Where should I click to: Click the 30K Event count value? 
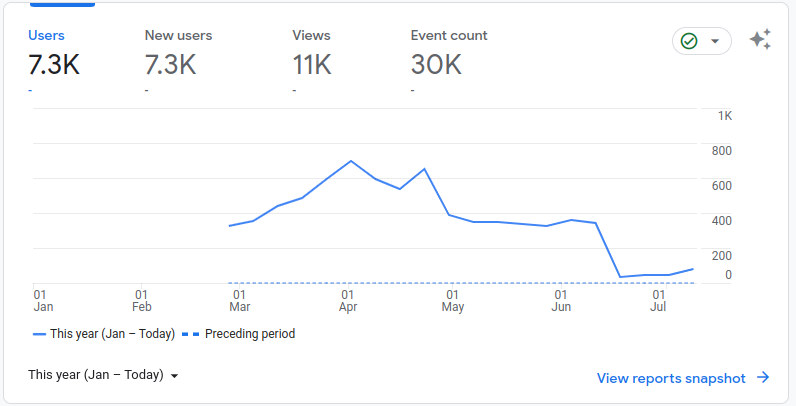[436, 65]
